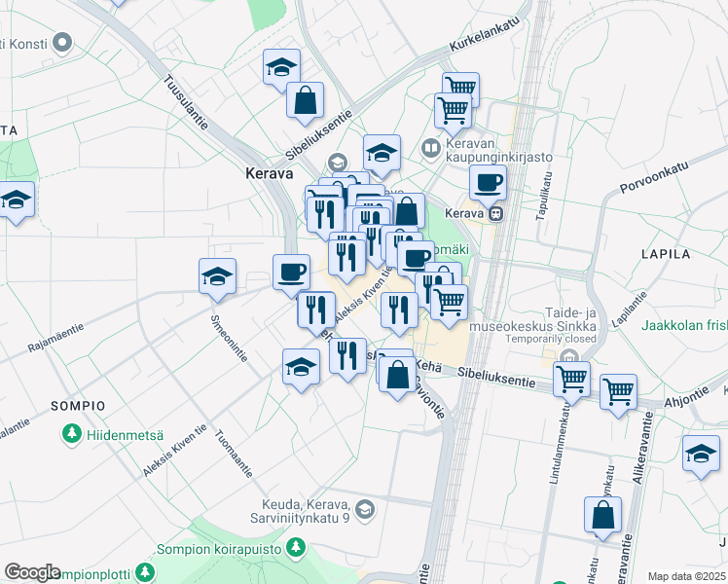This screenshot has height=584, width=728.
Task: Select the Taide- ja museokeskus Sinkka label
Action: coord(533,319)
